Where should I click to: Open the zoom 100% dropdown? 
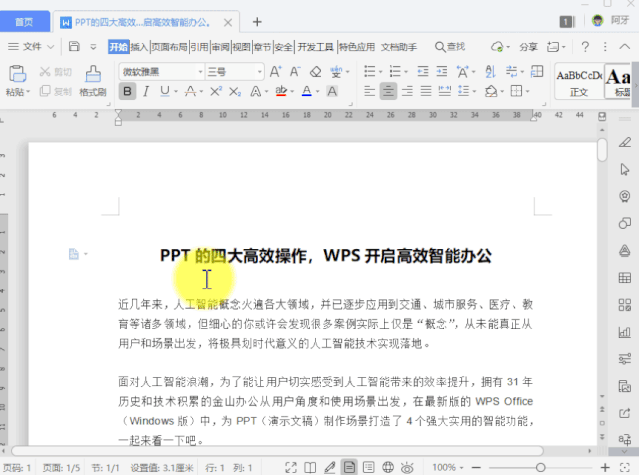pyautogui.click(x=448, y=467)
